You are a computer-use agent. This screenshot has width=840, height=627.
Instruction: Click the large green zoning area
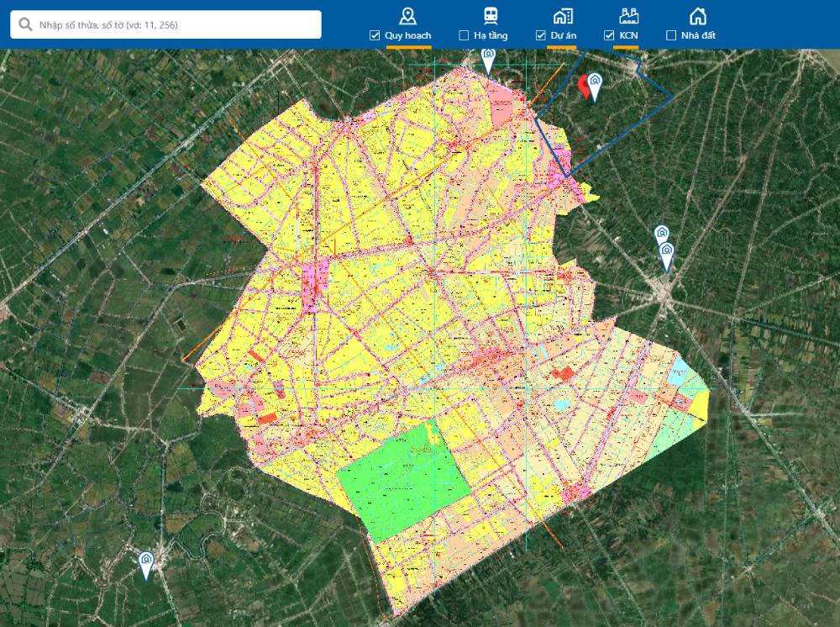tap(402, 483)
